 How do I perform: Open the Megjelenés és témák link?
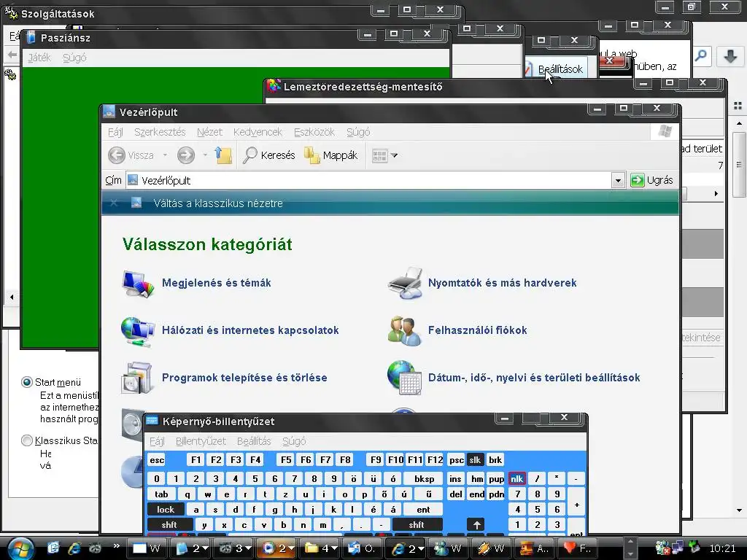tap(216, 283)
